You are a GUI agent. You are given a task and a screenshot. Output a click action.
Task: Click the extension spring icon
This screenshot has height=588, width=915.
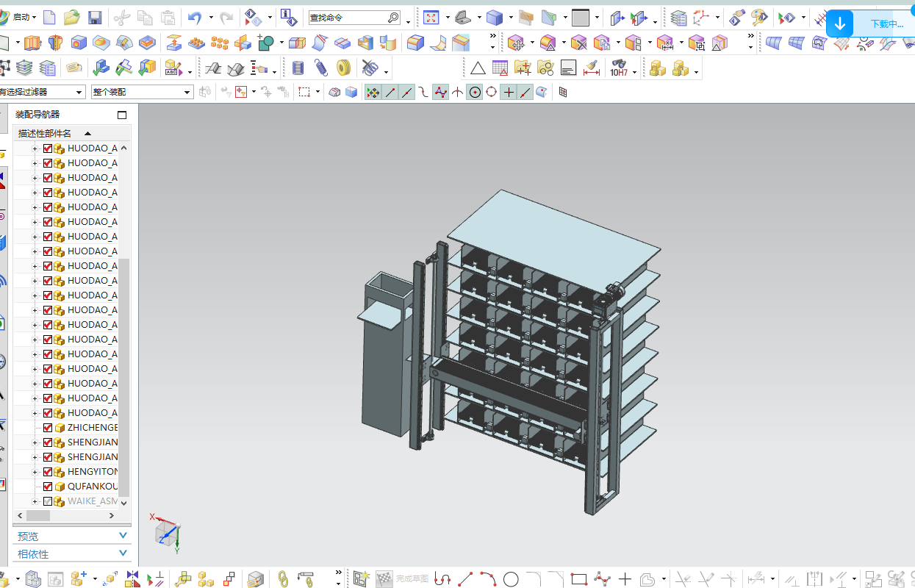pyautogui.click(x=321, y=68)
